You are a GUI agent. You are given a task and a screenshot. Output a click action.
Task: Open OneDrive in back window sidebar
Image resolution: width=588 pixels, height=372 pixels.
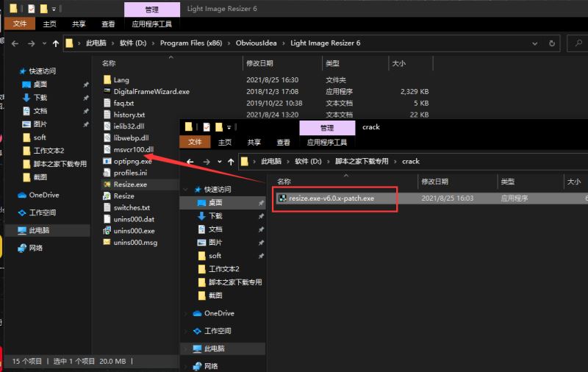point(38,195)
